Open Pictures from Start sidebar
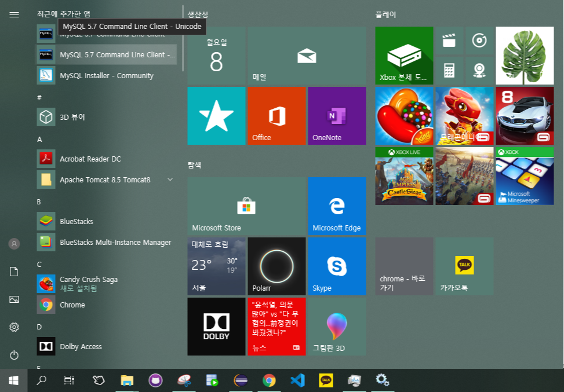The image size is (564, 392). point(14,299)
